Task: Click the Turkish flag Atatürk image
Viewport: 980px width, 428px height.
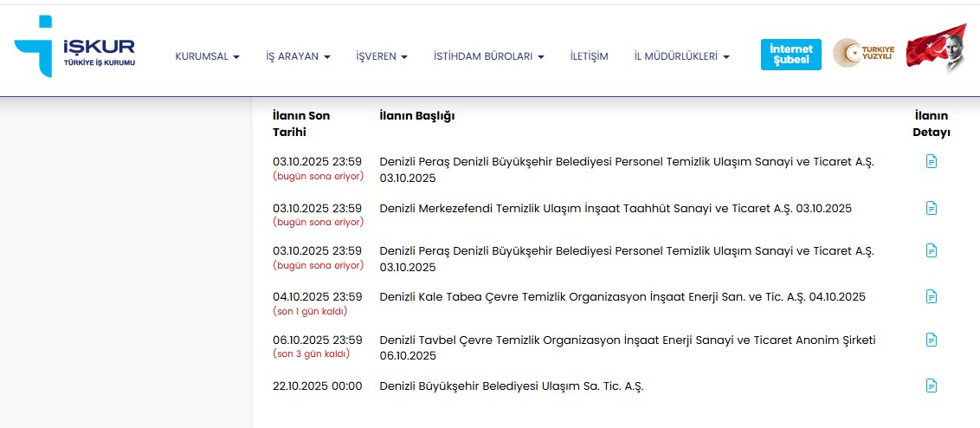Action: pos(936,49)
